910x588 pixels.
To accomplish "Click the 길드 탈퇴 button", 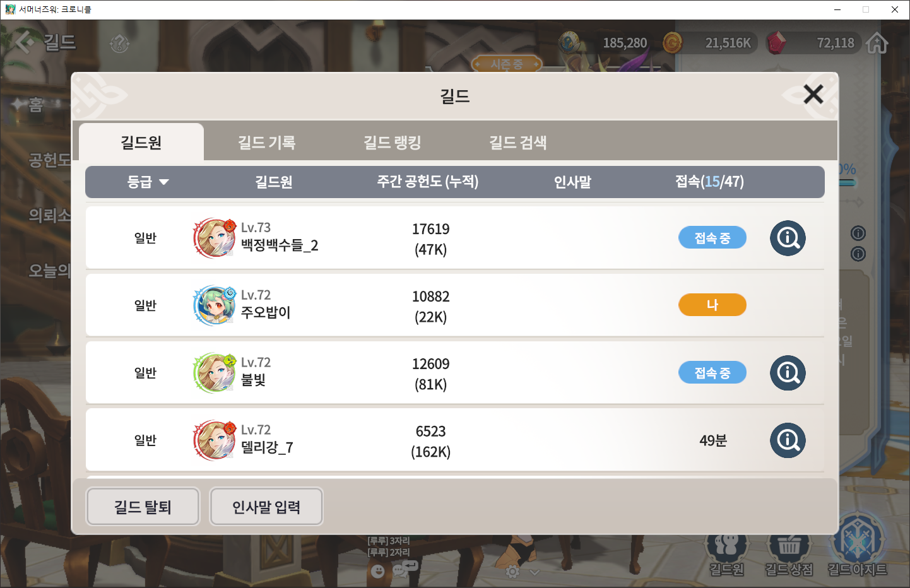I will [143, 507].
